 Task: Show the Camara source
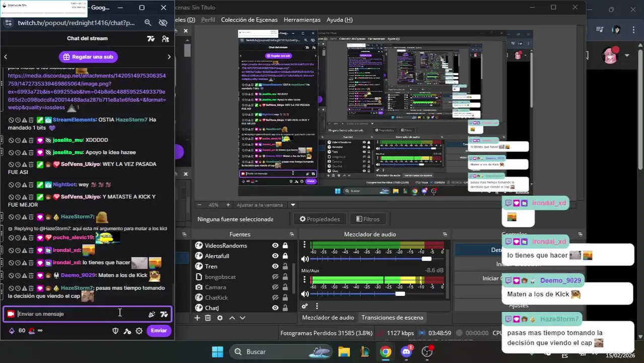coord(275,287)
